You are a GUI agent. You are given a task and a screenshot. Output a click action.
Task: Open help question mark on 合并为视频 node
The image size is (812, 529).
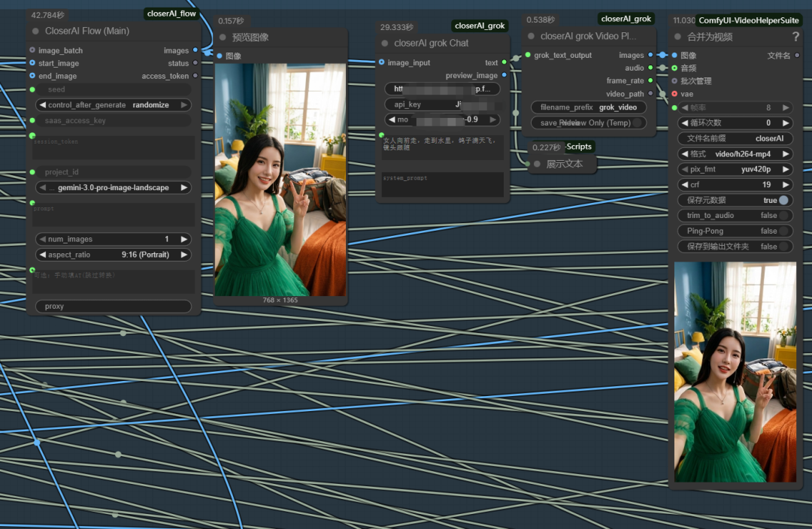[795, 37]
